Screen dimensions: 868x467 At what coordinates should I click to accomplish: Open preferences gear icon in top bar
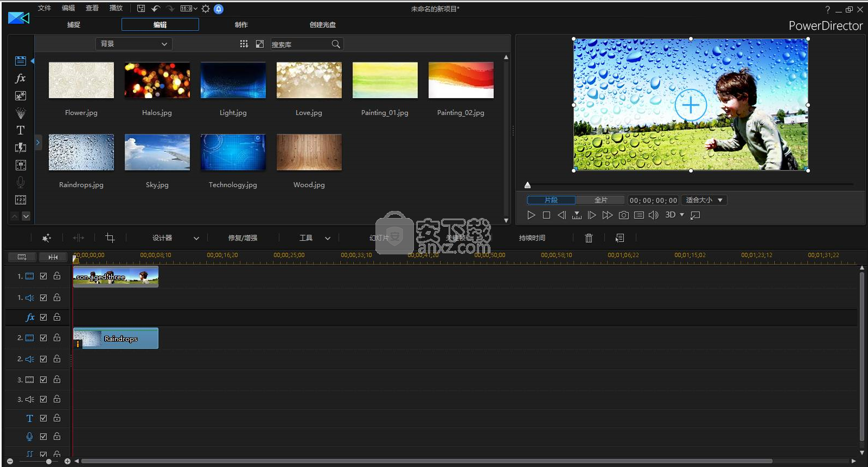click(x=206, y=9)
